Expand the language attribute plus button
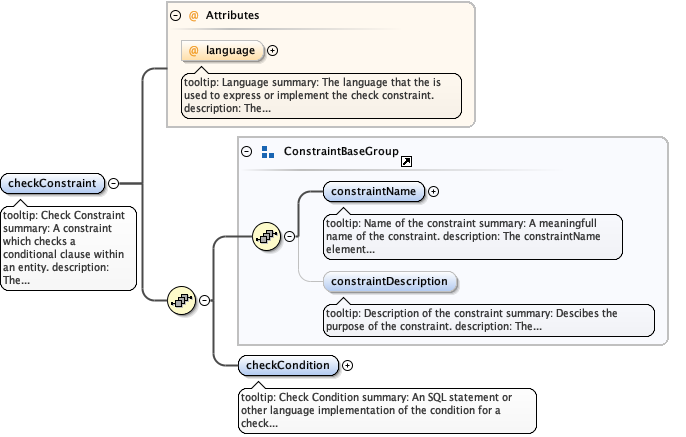Screen dimensions: 686x437 273,50
